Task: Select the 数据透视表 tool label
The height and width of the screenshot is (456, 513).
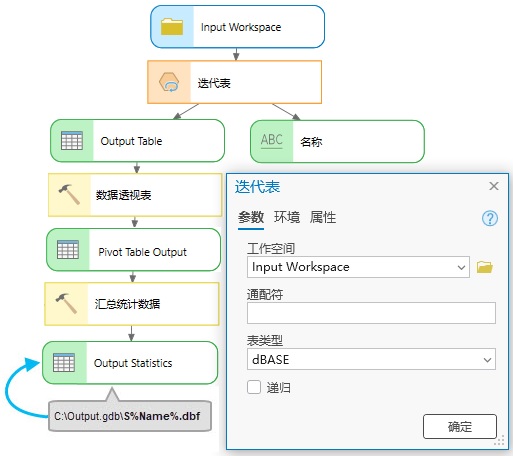Action: point(123,195)
